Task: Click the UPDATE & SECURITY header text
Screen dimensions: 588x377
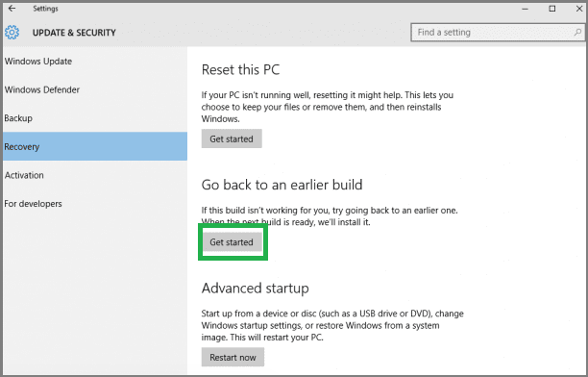Action: pos(74,33)
